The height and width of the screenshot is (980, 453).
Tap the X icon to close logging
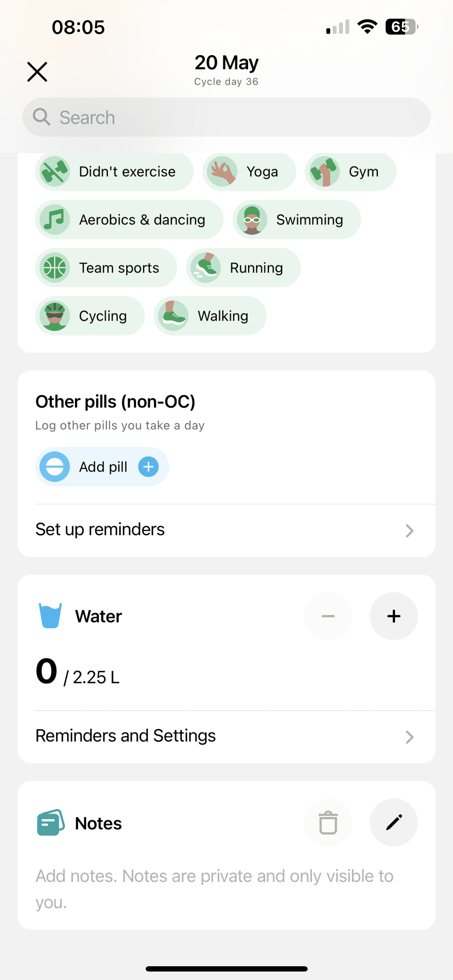pyautogui.click(x=37, y=72)
